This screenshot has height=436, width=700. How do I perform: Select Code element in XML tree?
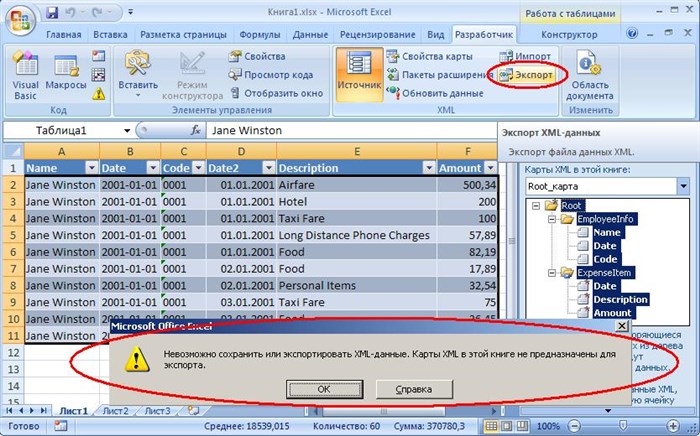[605, 259]
